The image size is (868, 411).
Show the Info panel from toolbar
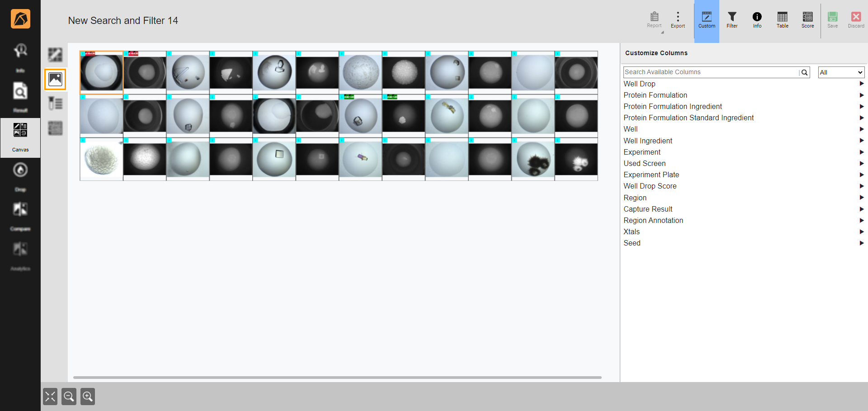click(x=757, y=20)
